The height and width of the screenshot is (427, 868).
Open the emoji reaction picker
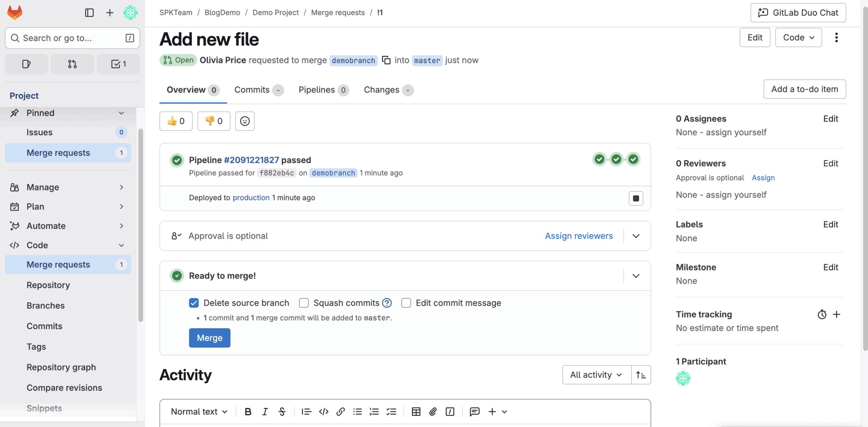244,121
